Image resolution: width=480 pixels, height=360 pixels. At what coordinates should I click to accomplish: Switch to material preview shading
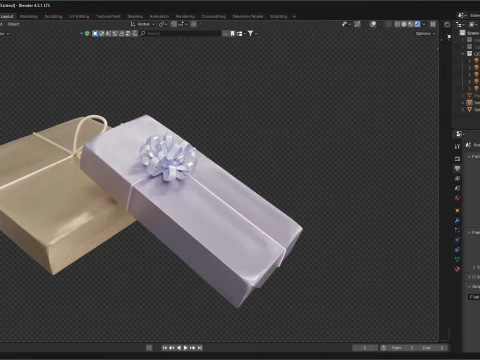point(411,24)
